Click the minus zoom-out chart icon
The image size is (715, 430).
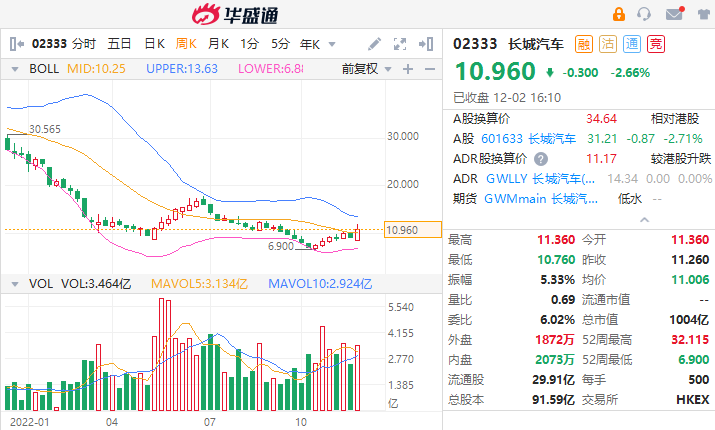(430, 69)
